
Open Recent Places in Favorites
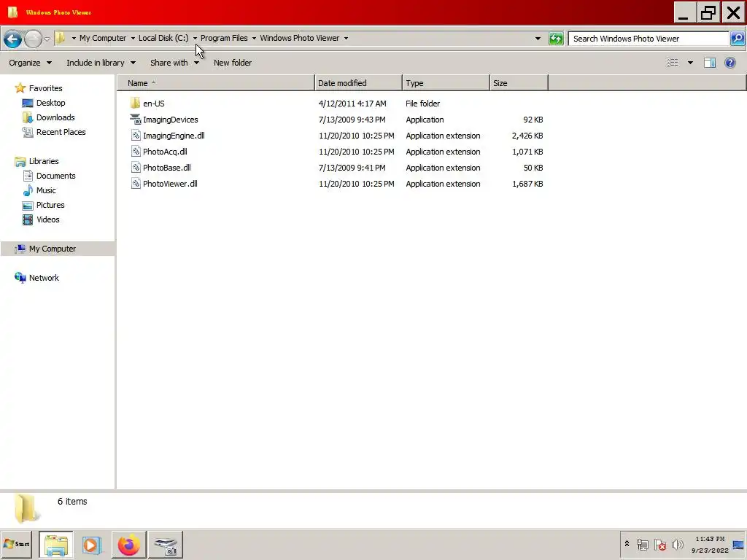coord(61,133)
